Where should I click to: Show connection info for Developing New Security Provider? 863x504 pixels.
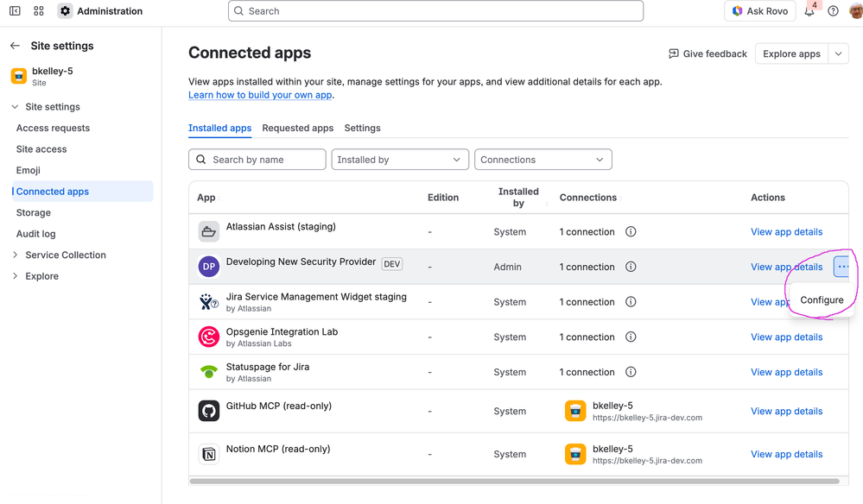coord(631,267)
